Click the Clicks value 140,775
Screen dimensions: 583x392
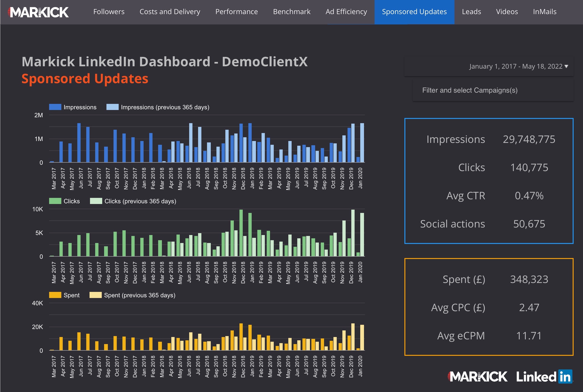click(529, 168)
